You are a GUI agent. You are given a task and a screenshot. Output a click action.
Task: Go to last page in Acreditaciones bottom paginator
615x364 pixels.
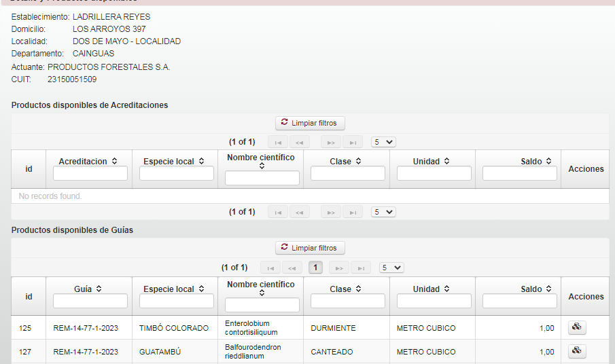pos(353,212)
